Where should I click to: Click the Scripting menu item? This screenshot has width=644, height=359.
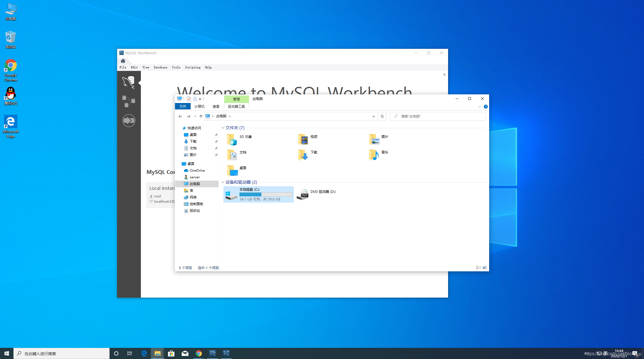[x=192, y=67]
